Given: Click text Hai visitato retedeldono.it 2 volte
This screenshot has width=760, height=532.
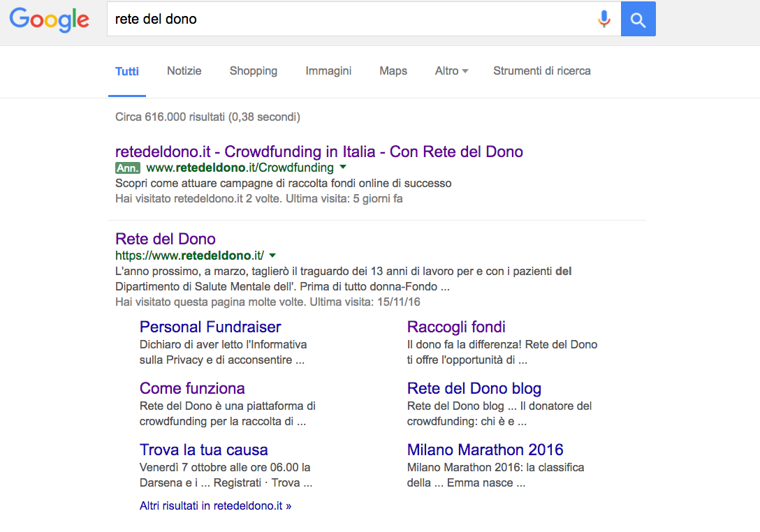Looking at the screenshot, I should coord(259,199).
